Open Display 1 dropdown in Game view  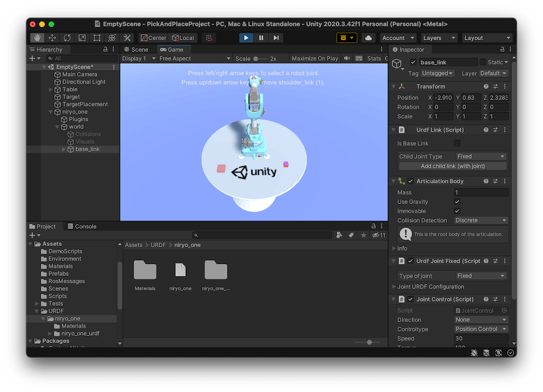(x=138, y=59)
